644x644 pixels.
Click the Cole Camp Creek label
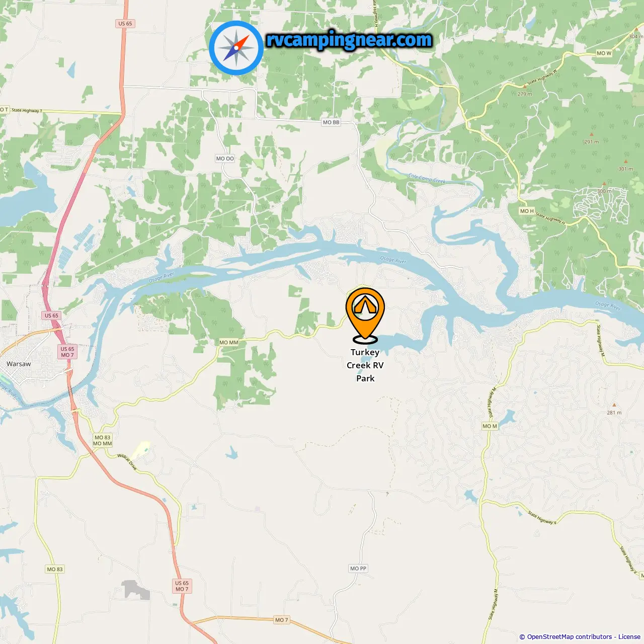427,179
